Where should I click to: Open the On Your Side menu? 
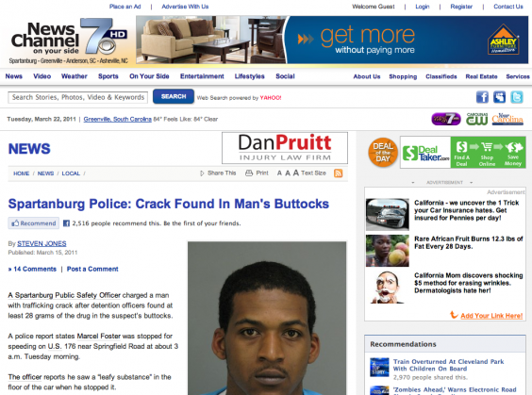(x=149, y=76)
